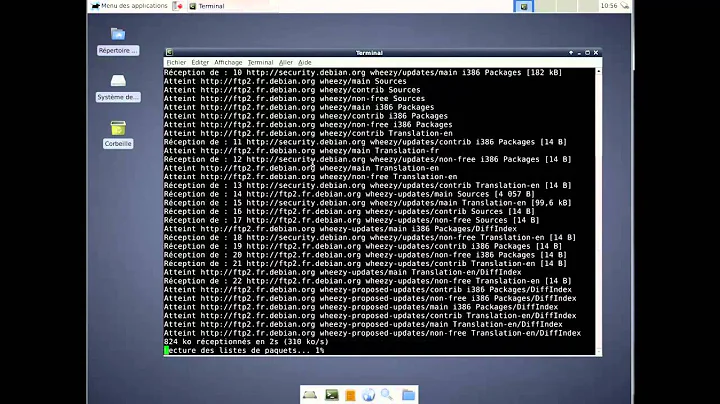
Task: Switch to the fourth workspace in pager
Action: click(587, 6)
